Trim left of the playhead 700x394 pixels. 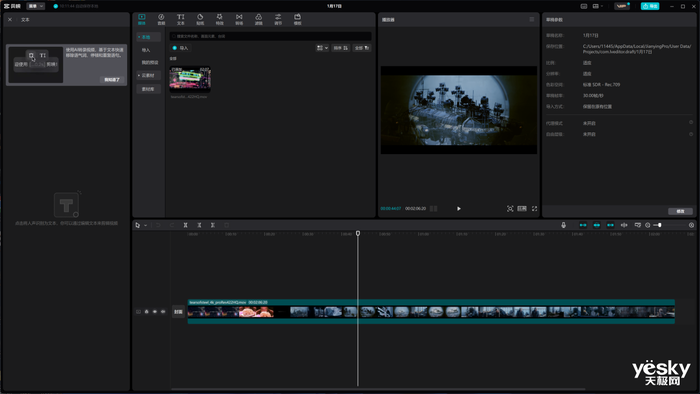[199, 225]
